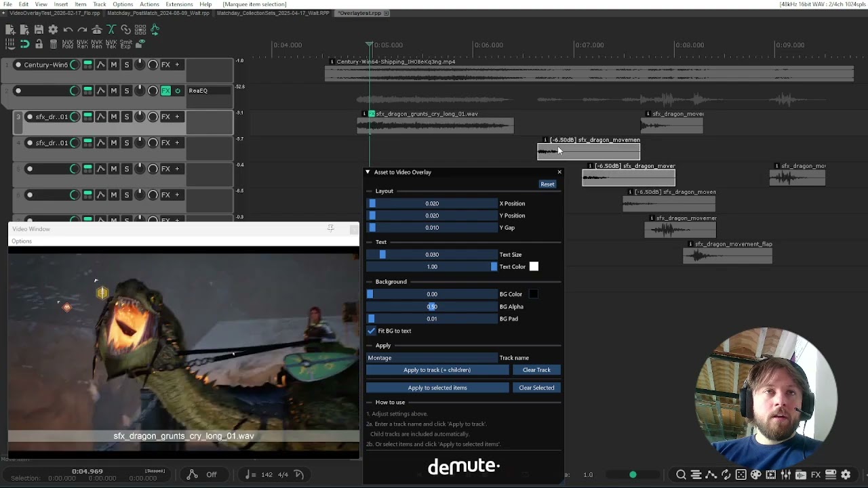Toggle ReaEQ FX bypass power on track 2
The width and height of the screenshot is (868, 488).
178,91
